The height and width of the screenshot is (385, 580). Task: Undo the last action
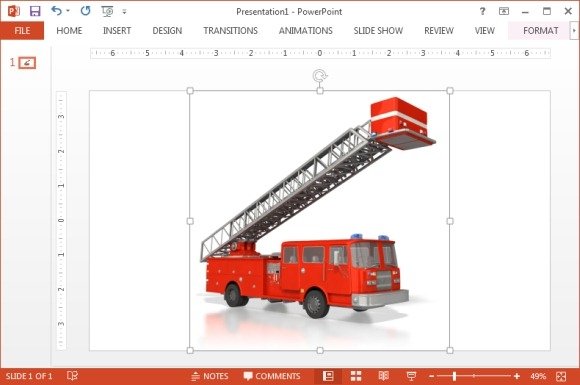click(x=57, y=11)
